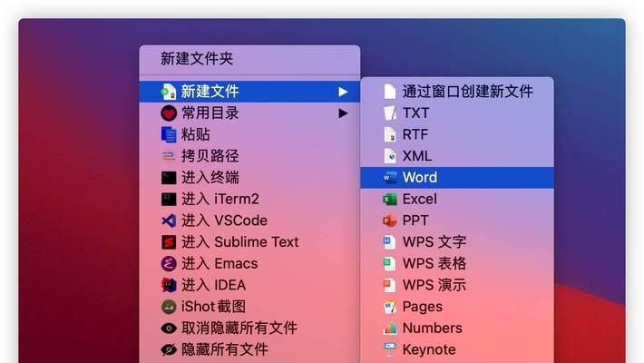The image size is (644, 363).
Task: Click the purple Emacs icon
Action: [x=169, y=263]
